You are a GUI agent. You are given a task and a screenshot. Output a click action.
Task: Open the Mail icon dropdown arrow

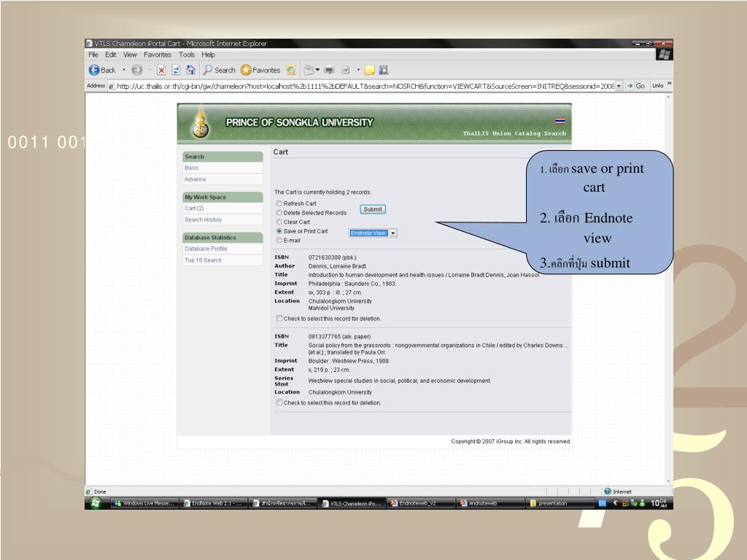click(x=317, y=70)
